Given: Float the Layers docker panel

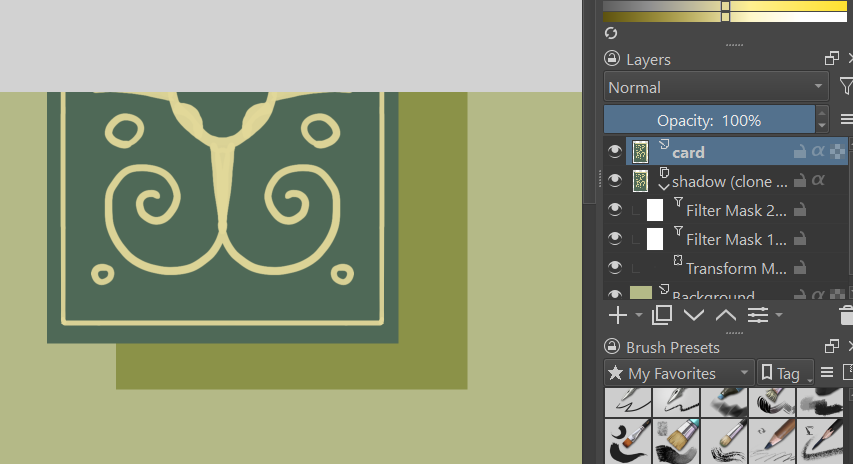Looking at the screenshot, I should (831, 58).
